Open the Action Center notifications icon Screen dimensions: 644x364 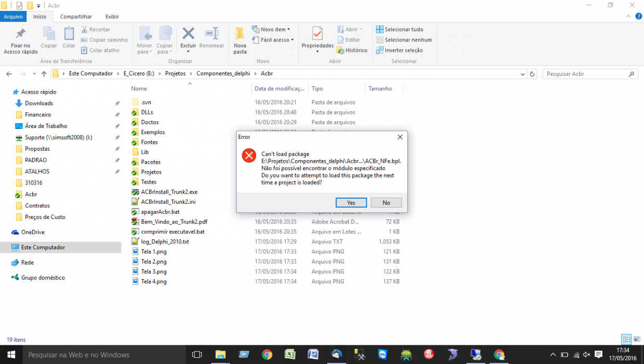(598, 355)
